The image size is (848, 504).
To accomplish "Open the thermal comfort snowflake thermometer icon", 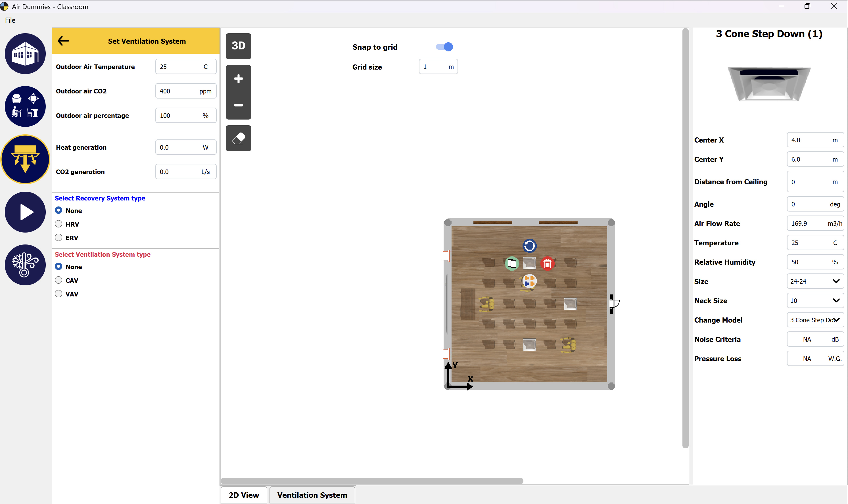I will [x=25, y=265].
